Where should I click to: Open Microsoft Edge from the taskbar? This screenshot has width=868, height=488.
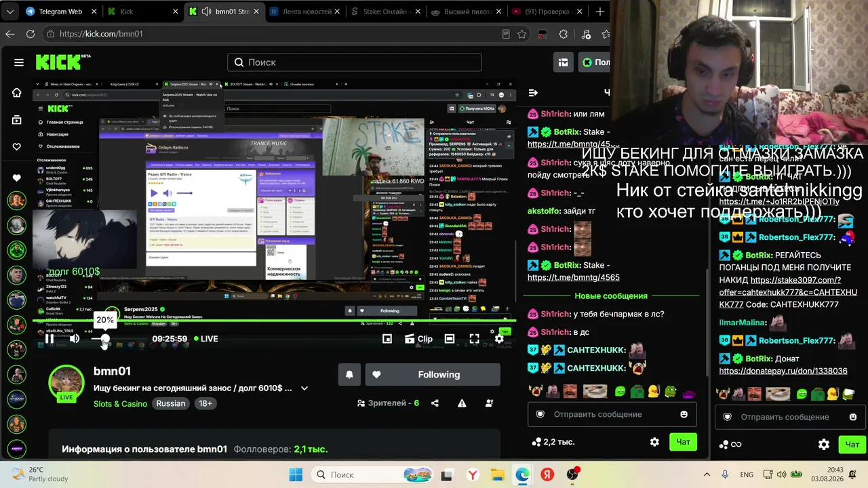click(522, 474)
